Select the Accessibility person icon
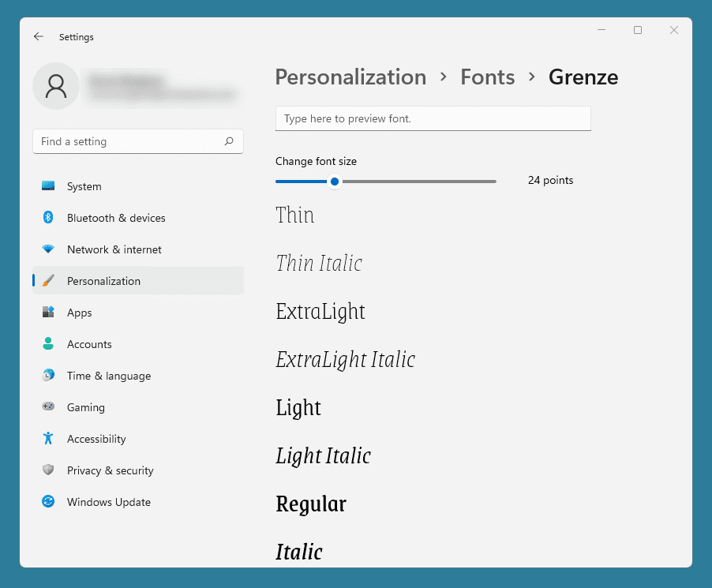This screenshot has height=588, width=712. tap(49, 439)
